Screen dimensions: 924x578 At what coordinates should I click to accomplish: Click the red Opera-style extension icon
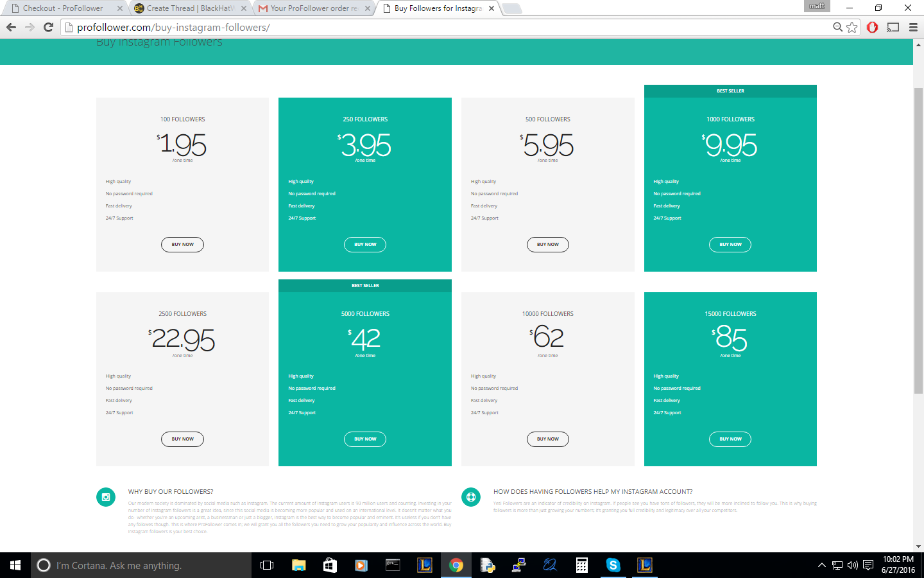872,27
